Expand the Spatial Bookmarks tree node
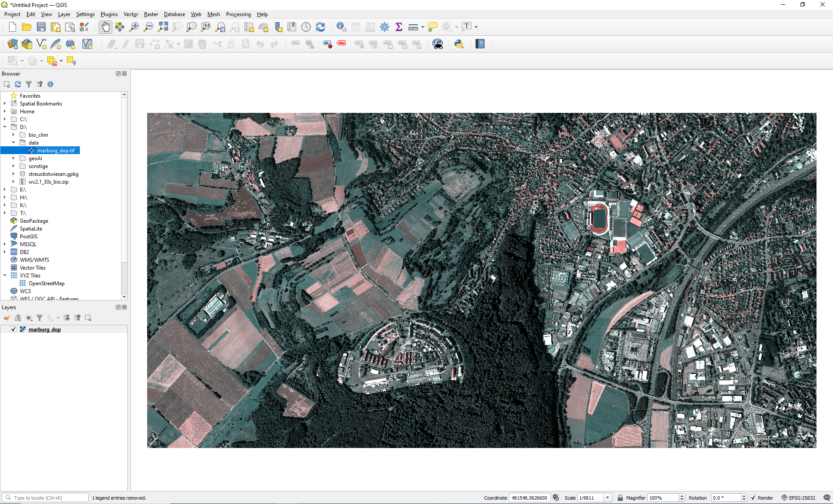This screenshot has height=504, width=833. 5,104
